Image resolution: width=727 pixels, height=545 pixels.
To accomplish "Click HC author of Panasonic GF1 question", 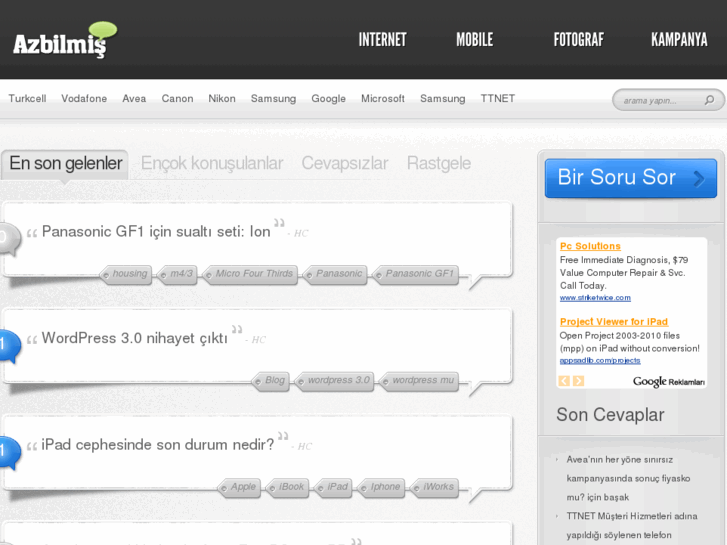I will (300, 233).
